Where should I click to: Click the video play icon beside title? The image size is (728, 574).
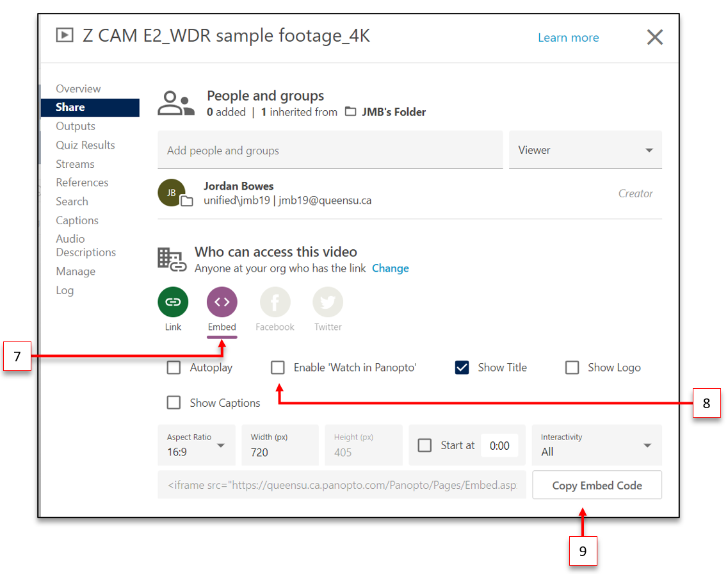point(65,35)
